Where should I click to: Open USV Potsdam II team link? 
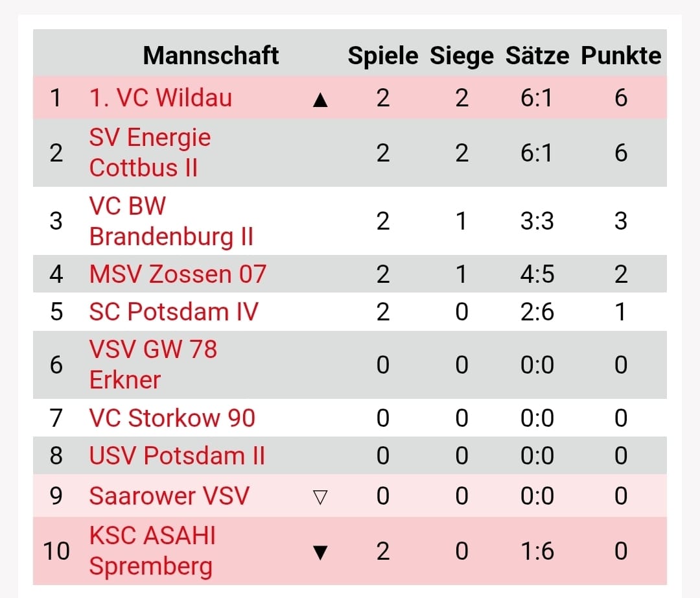point(177,455)
